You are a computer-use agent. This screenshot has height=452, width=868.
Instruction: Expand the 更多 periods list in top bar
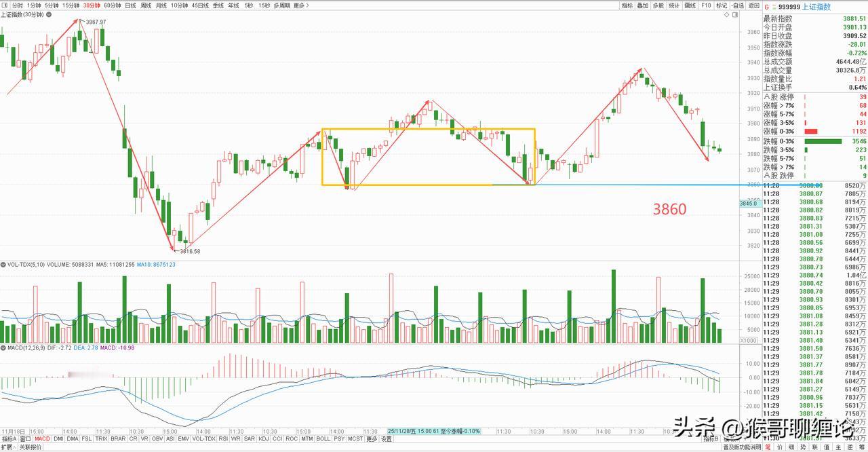302,5
